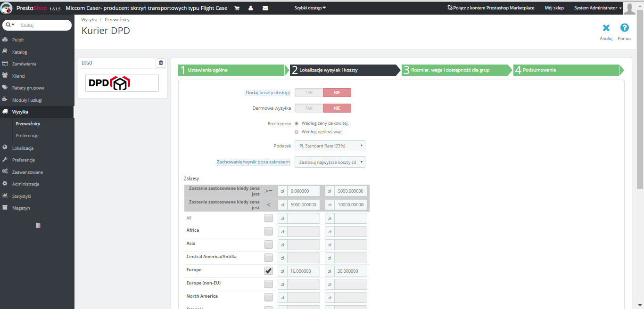This screenshot has height=309, width=644.
Task: Click the System Administrator avatar image
Action: 630,8
